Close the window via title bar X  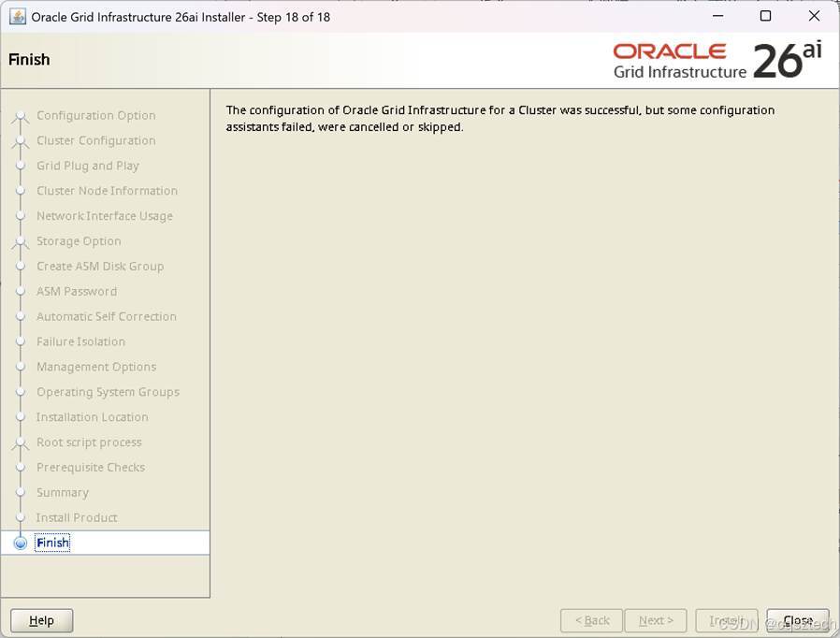(814, 16)
